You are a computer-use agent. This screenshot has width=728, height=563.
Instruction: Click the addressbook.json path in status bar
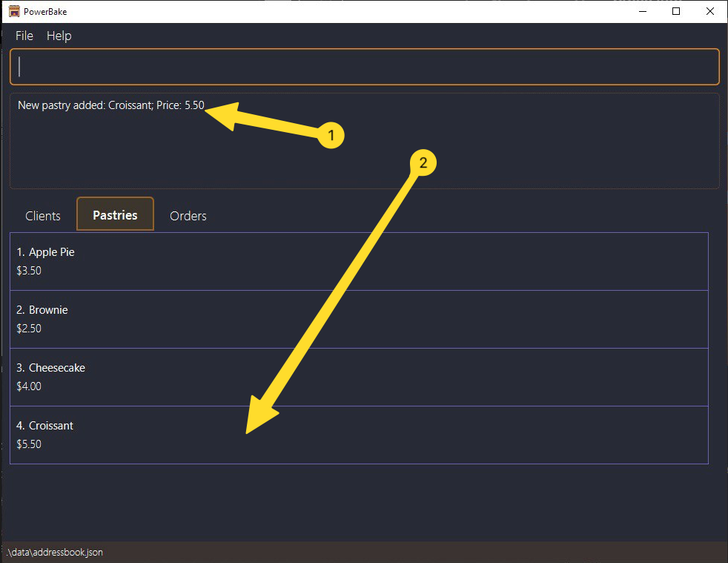54,553
